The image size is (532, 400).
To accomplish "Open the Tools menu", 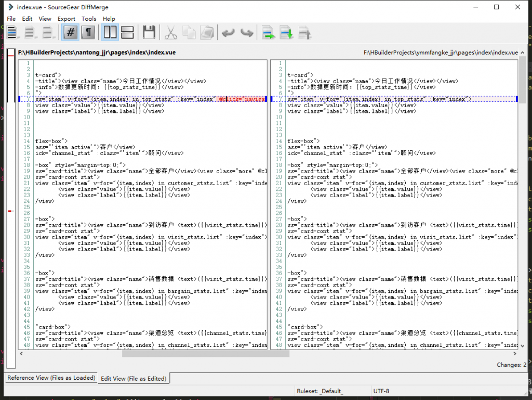I will pos(89,19).
